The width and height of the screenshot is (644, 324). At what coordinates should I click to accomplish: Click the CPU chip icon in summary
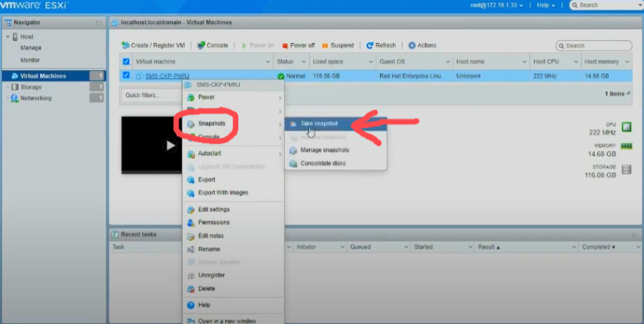point(626,127)
